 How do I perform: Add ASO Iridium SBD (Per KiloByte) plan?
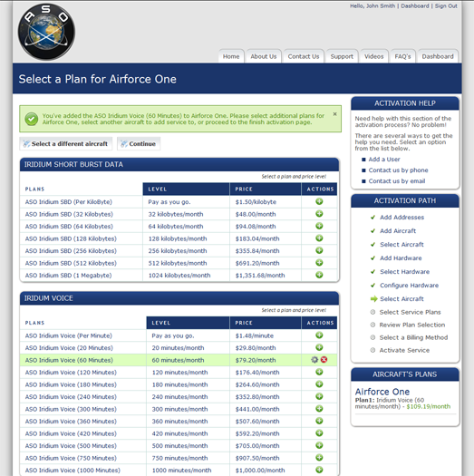pos(319,201)
